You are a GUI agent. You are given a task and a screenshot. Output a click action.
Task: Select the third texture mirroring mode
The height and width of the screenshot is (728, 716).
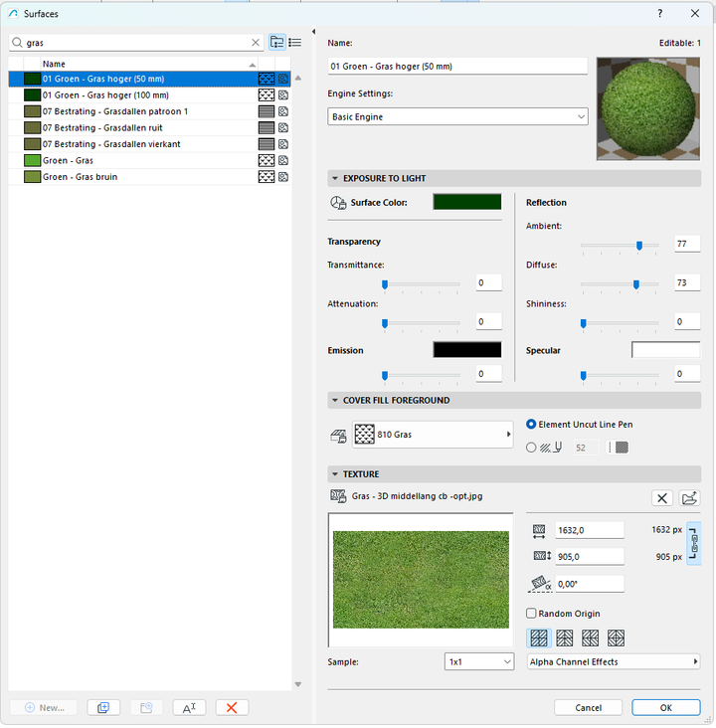pos(590,637)
